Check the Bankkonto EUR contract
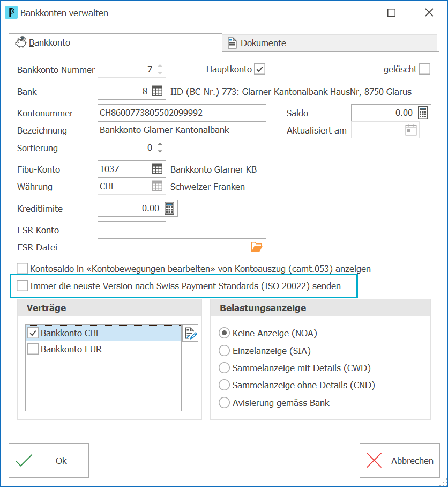 (33, 349)
